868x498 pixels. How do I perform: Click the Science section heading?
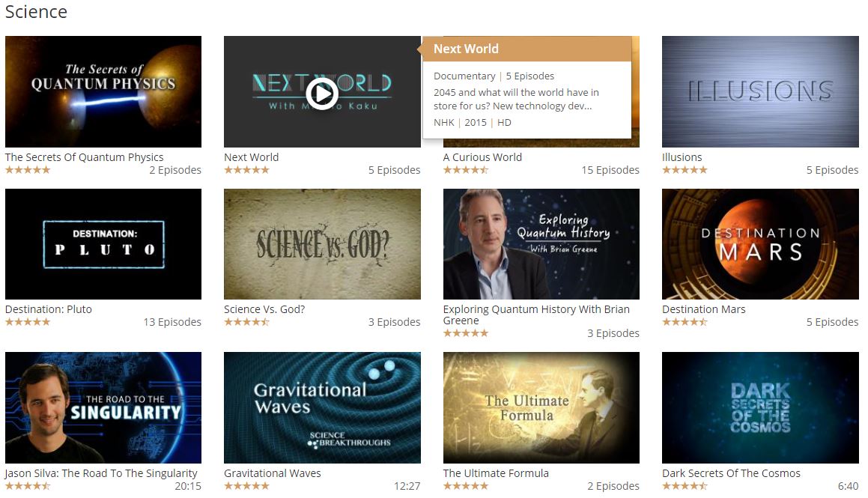point(36,12)
